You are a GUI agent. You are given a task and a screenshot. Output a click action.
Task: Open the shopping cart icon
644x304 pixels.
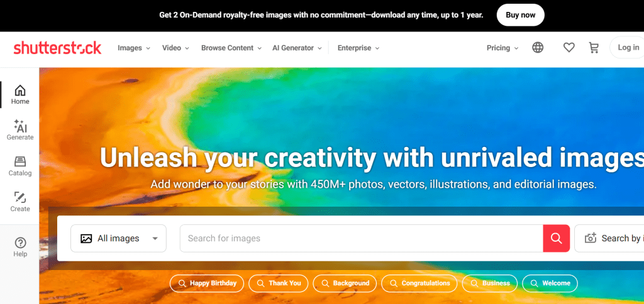tap(594, 48)
